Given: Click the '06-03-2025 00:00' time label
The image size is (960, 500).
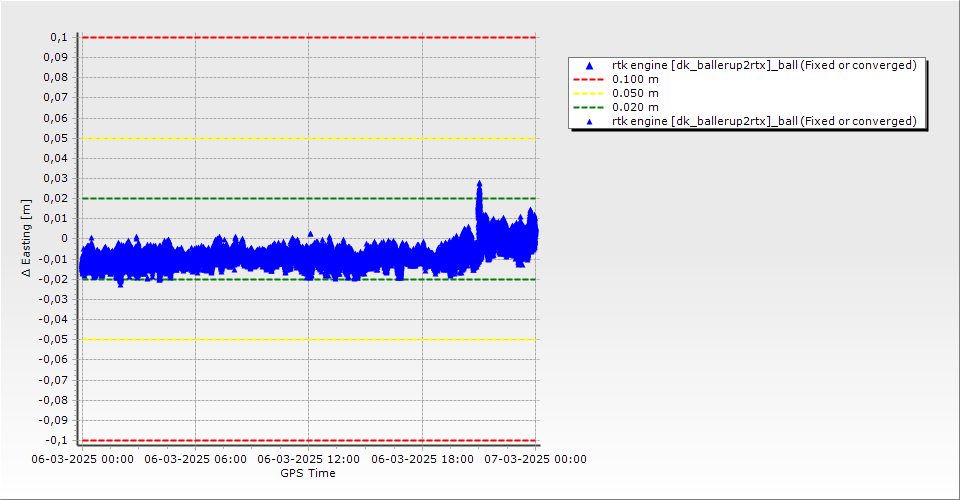Looking at the screenshot, I should tap(83, 459).
